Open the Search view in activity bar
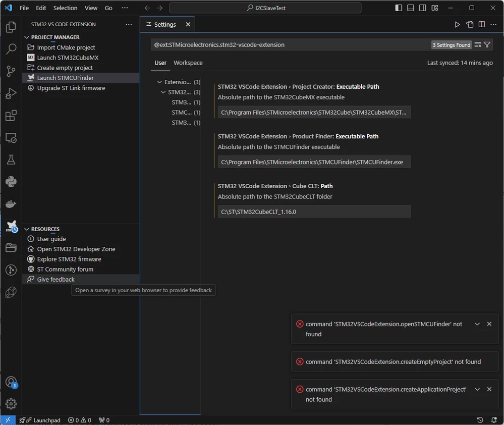 (11, 49)
